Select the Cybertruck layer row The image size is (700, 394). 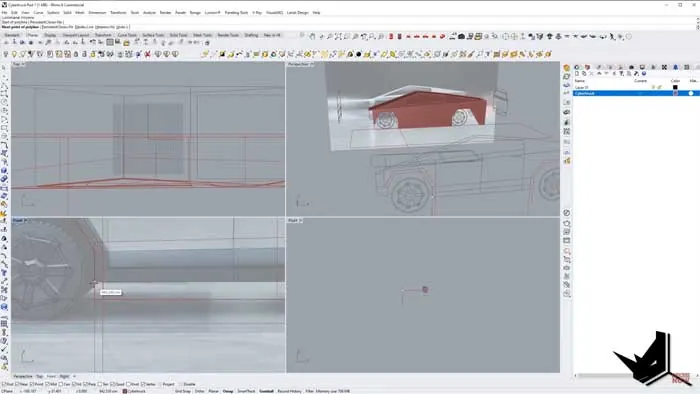[636, 93]
